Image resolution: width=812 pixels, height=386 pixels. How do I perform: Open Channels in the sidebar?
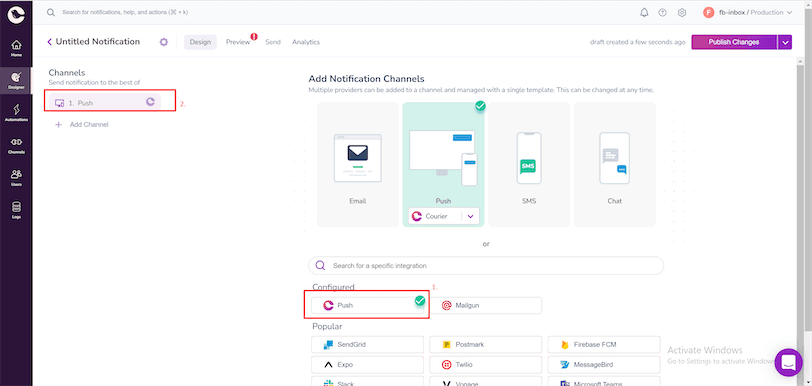[x=16, y=146]
